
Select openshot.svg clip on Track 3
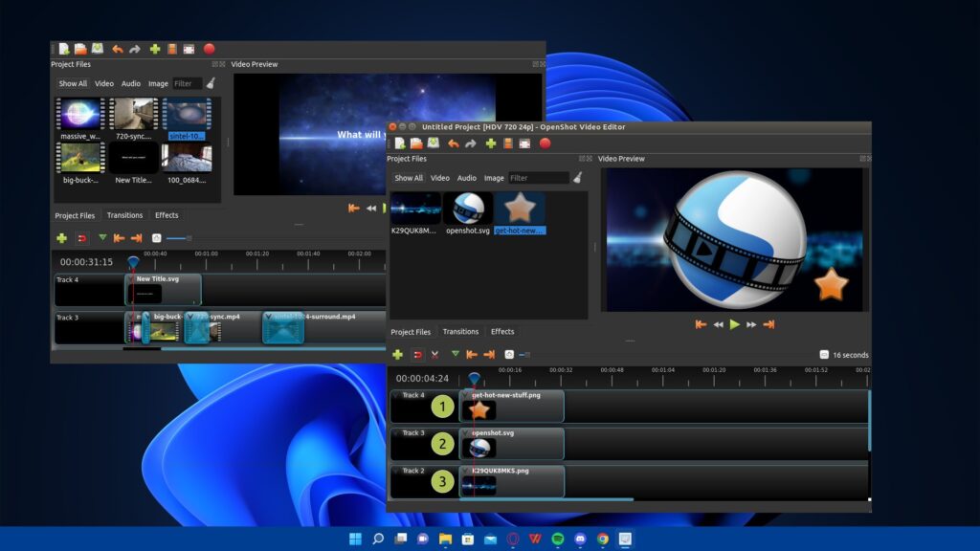tap(512, 444)
